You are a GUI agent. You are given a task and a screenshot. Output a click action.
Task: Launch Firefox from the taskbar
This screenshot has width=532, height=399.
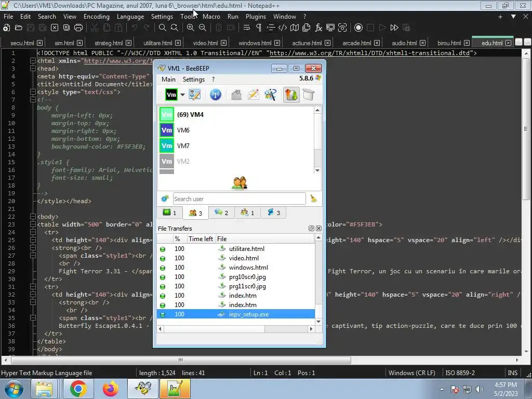click(x=110, y=389)
